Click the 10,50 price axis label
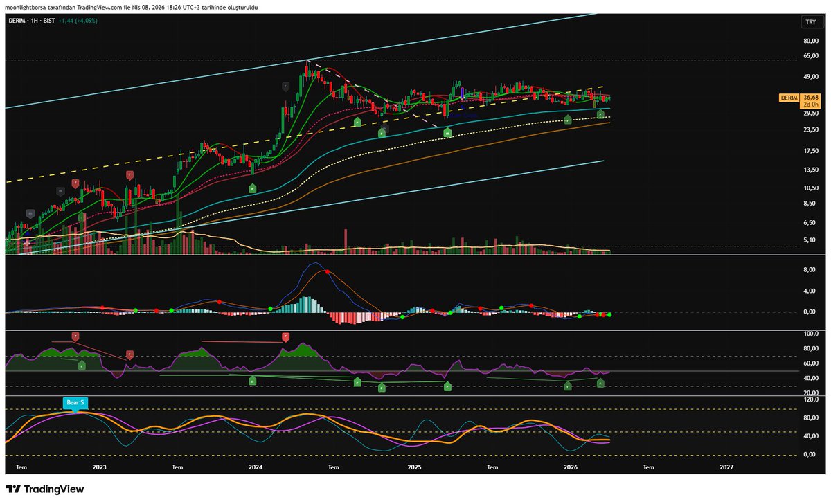 click(810, 188)
